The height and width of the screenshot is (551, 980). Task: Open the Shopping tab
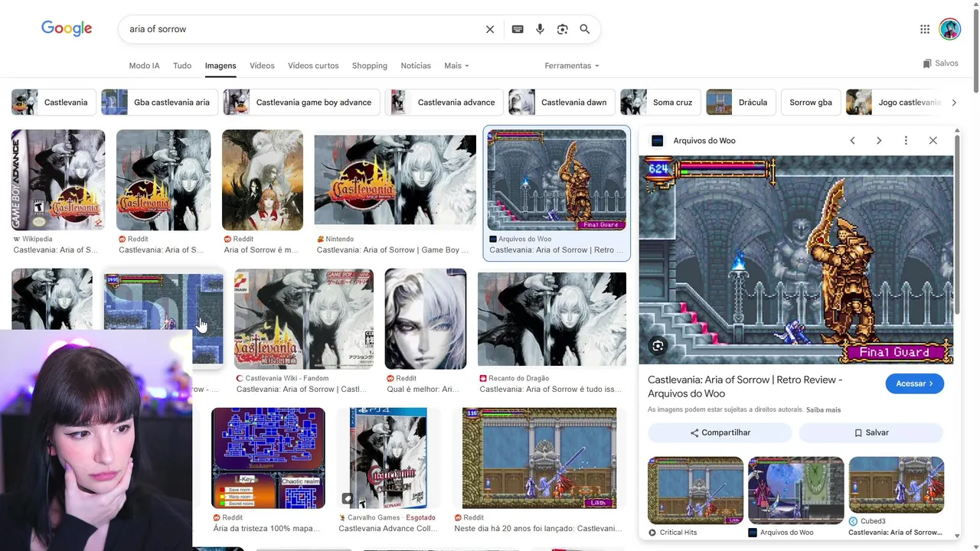point(370,66)
